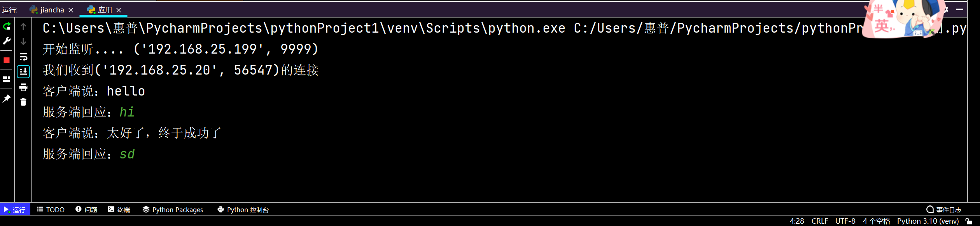The image size is (980, 226).
Task: Toggle soft-wrap for console output
Action: pyautogui.click(x=23, y=57)
